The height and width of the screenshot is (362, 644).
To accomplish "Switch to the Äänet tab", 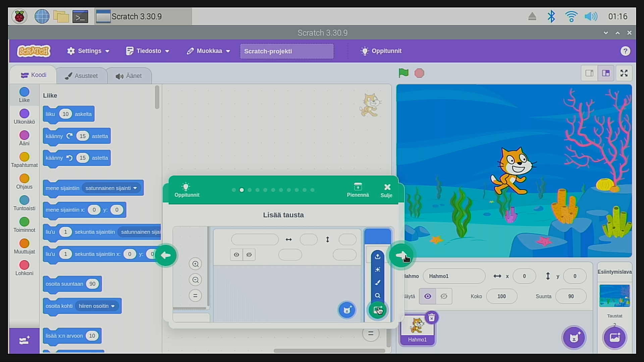I will (129, 76).
